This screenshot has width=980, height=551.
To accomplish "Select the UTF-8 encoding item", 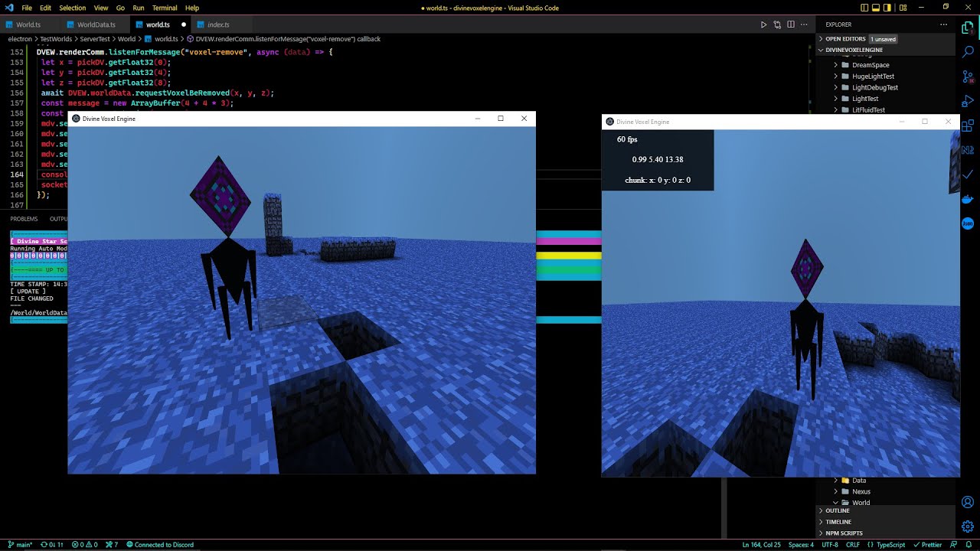I will point(829,545).
